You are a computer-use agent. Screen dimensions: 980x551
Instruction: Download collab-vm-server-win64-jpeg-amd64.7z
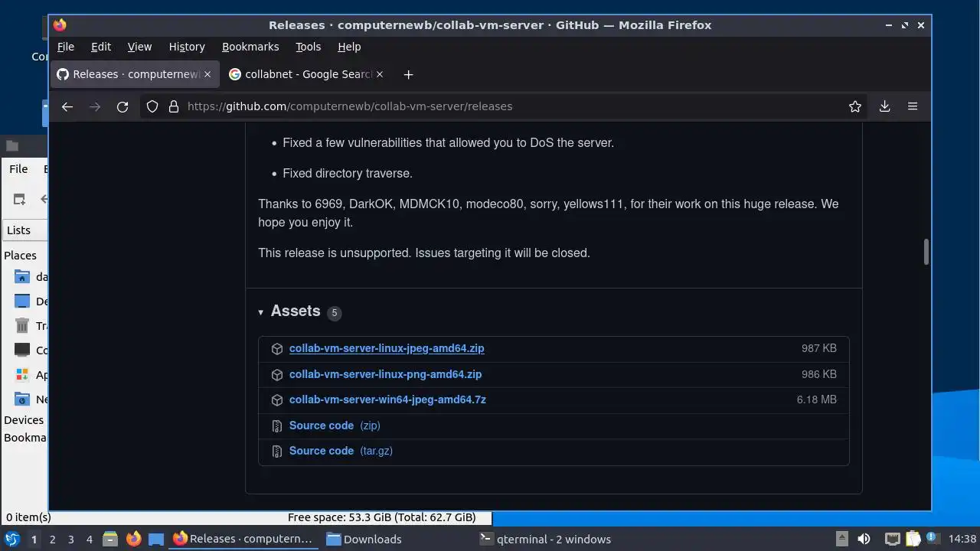click(387, 399)
